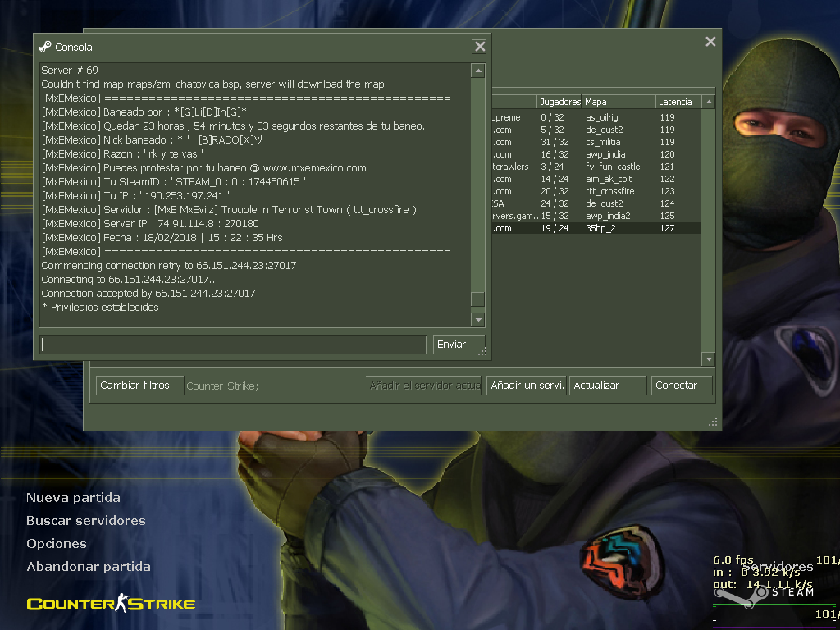Select the aim_ak_colt server row
Viewport: 840px width, 630px height.
pyautogui.click(x=596, y=179)
